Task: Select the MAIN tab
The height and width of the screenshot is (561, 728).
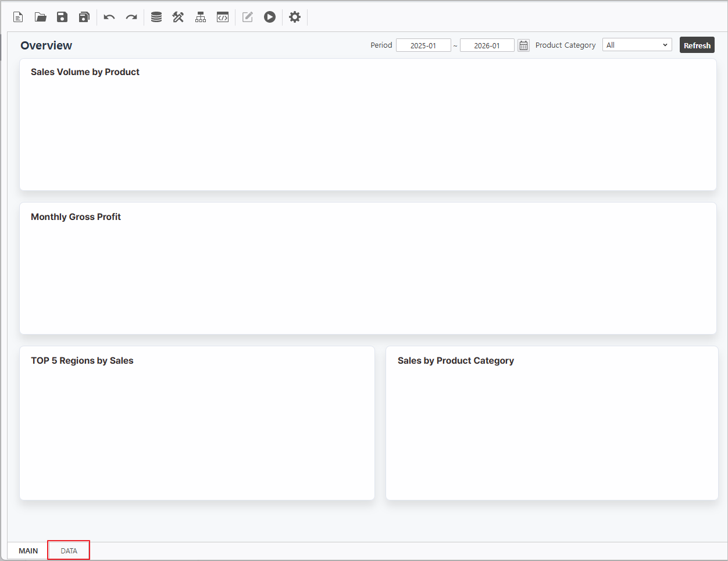Action: click(28, 551)
